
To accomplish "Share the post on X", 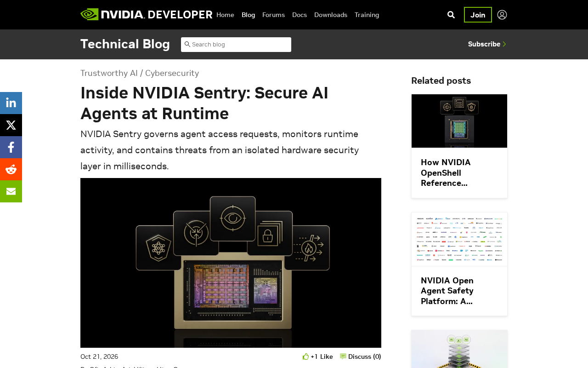I will click(11, 125).
